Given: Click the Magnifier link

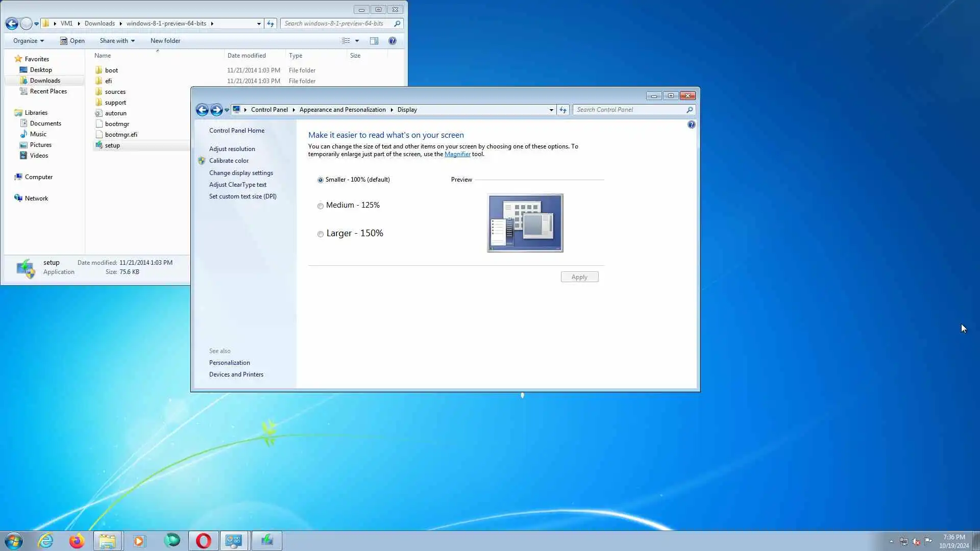Looking at the screenshot, I should point(457,154).
